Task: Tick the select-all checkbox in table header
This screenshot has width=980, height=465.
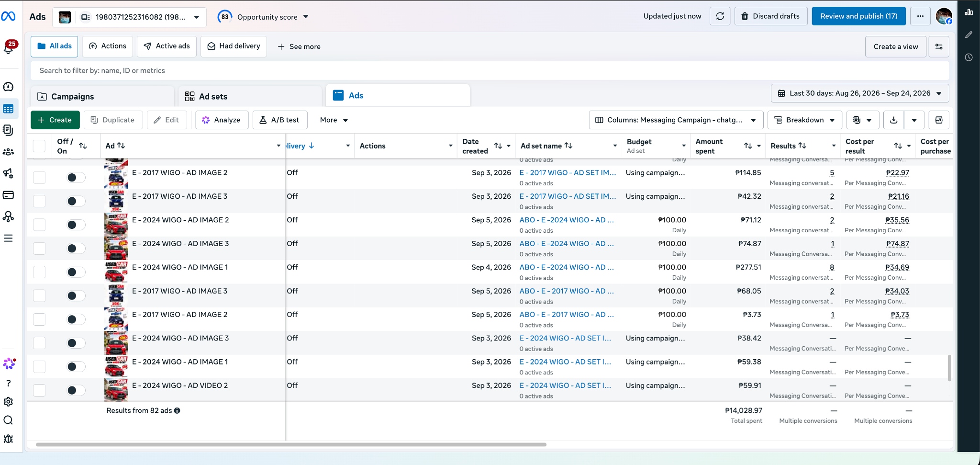Action: (x=39, y=146)
